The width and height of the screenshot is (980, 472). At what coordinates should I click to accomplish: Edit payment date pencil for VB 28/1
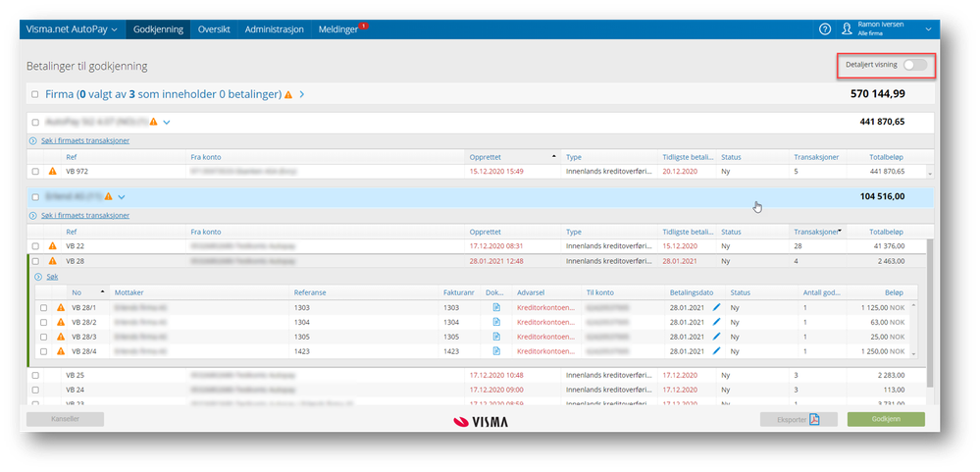pos(716,307)
